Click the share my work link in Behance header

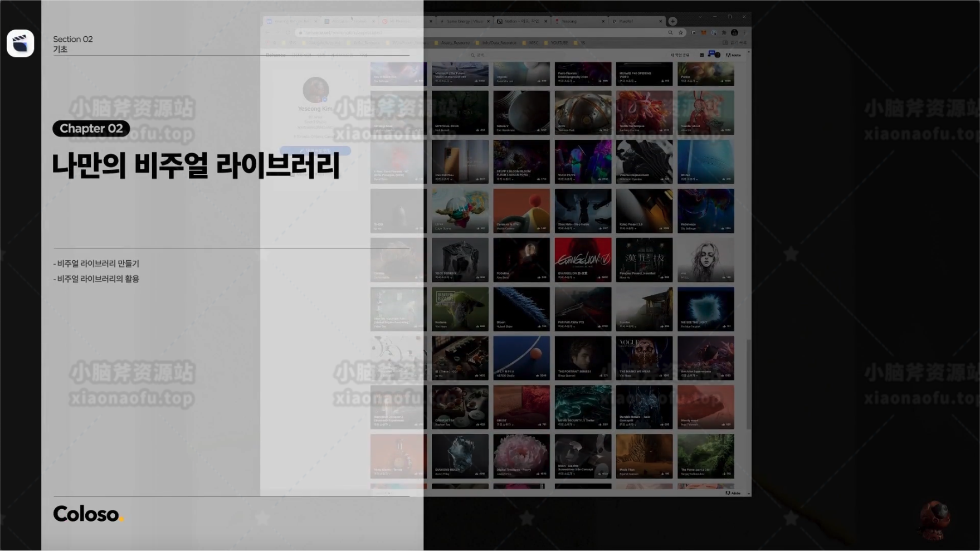pyautogui.click(x=679, y=55)
